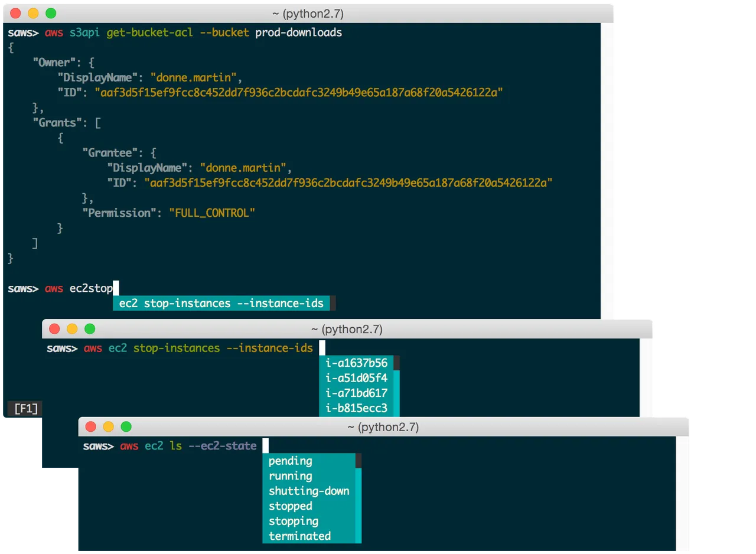The image size is (756, 554).
Task: Select the running state option
Action: point(308,476)
